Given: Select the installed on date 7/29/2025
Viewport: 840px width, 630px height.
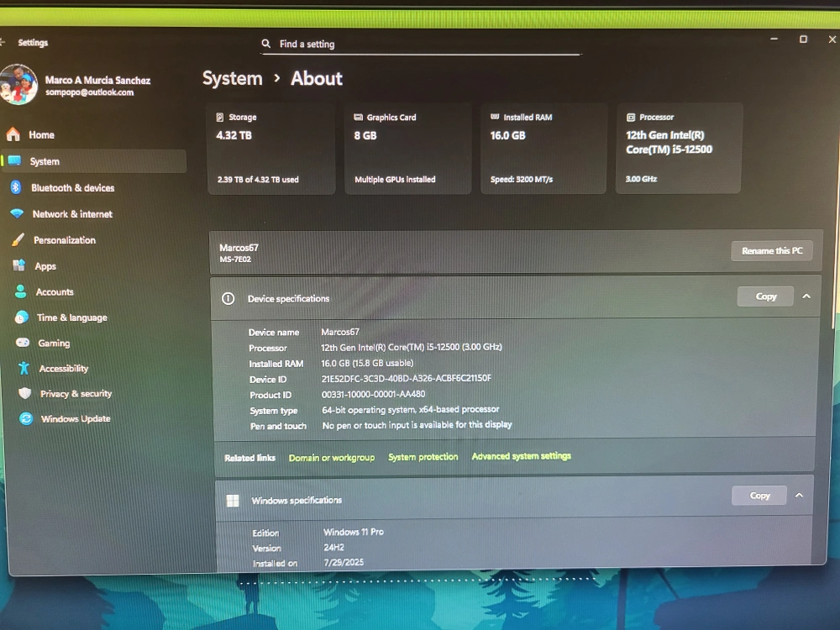Looking at the screenshot, I should (x=344, y=562).
